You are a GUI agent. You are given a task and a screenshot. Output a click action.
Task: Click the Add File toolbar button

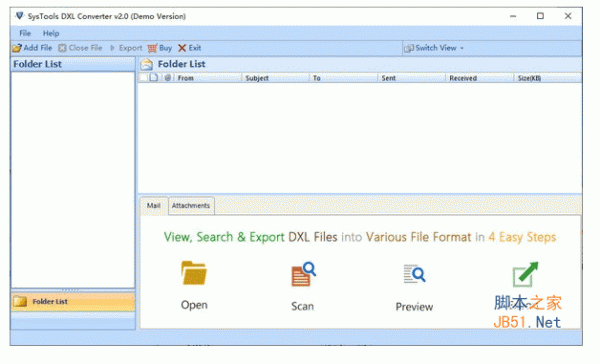pyautogui.click(x=32, y=48)
